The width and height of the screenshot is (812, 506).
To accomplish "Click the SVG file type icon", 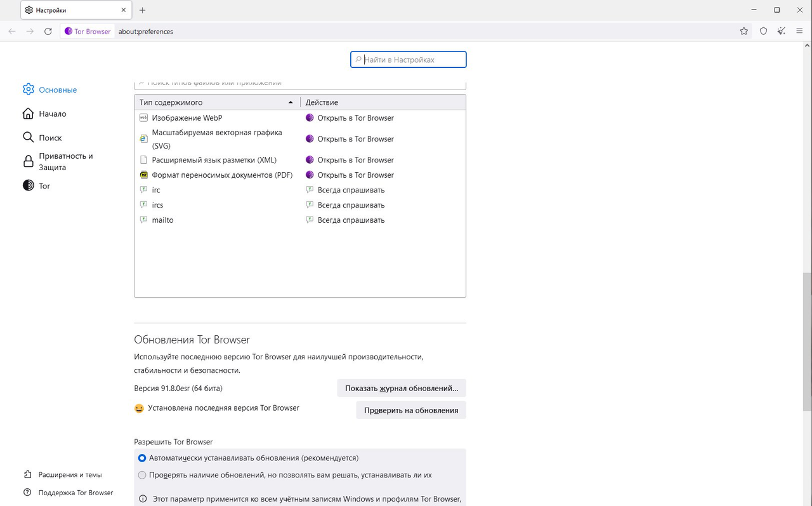I will click(x=143, y=139).
